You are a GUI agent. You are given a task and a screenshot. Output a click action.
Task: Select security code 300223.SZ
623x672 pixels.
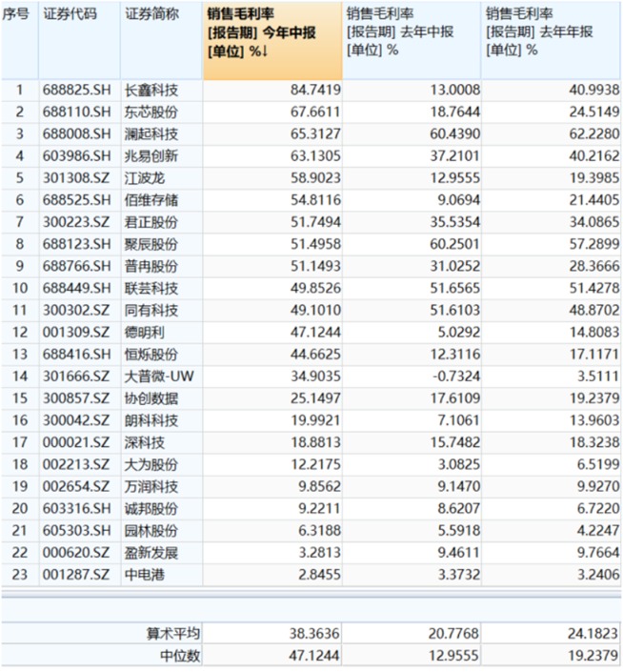pyautogui.click(x=76, y=222)
